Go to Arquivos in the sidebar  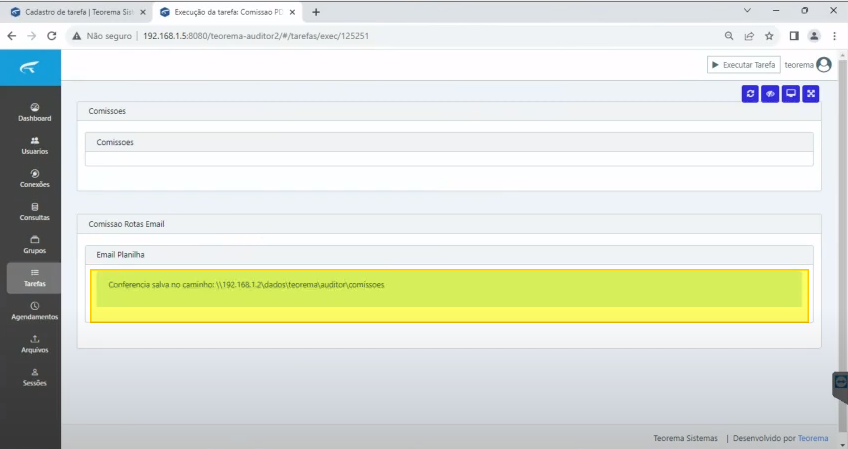[x=35, y=344]
